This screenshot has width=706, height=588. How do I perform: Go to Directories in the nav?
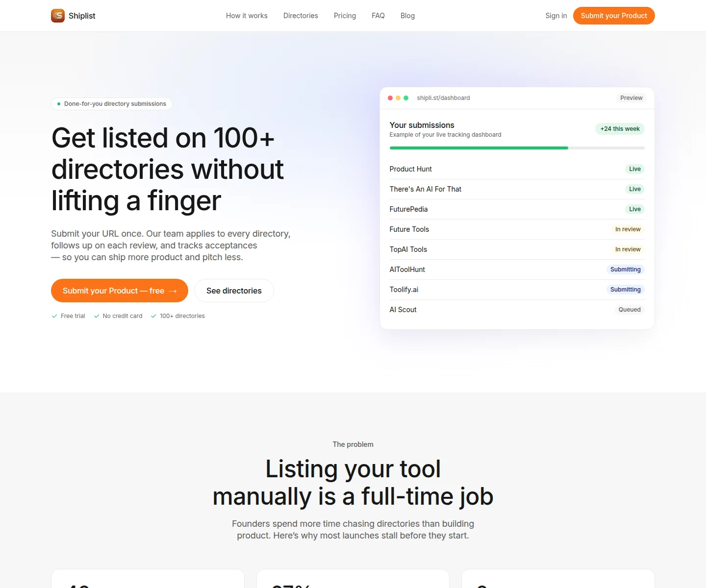click(301, 16)
